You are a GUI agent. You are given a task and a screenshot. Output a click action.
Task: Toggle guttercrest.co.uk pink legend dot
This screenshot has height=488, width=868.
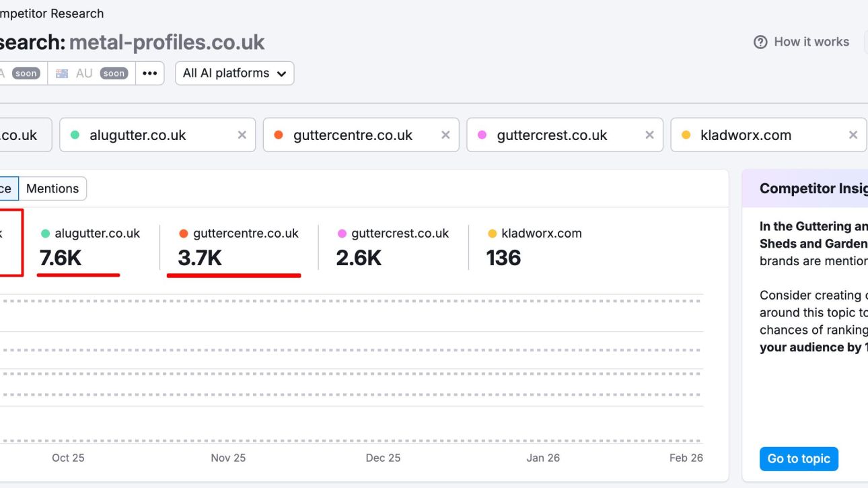click(342, 234)
